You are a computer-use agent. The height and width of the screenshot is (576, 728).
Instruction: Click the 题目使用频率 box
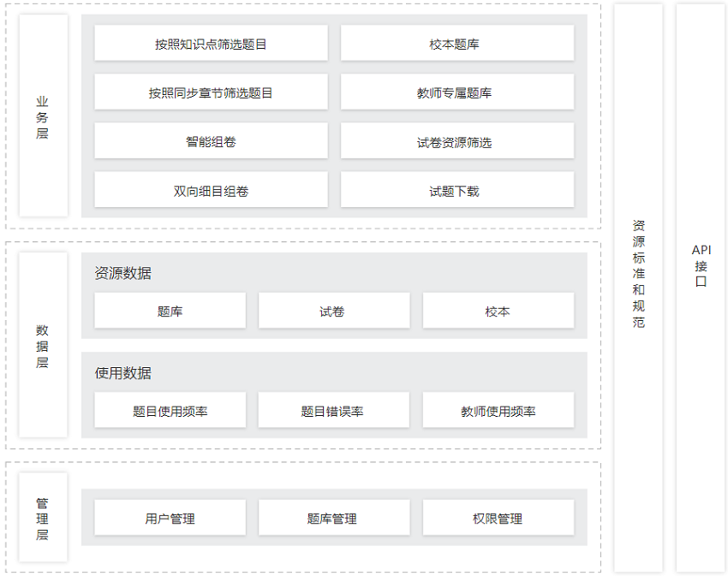pos(170,410)
